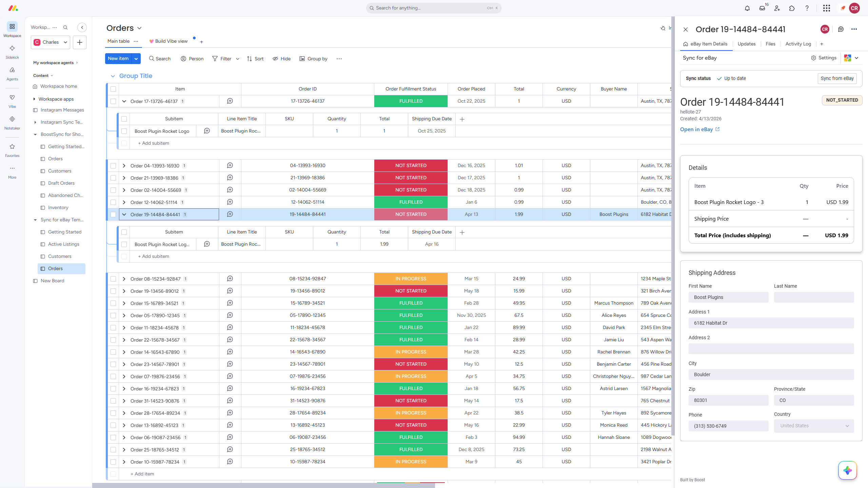Open Orders board title dropdown
The image size is (868, 488).
(x=139, y=28)
